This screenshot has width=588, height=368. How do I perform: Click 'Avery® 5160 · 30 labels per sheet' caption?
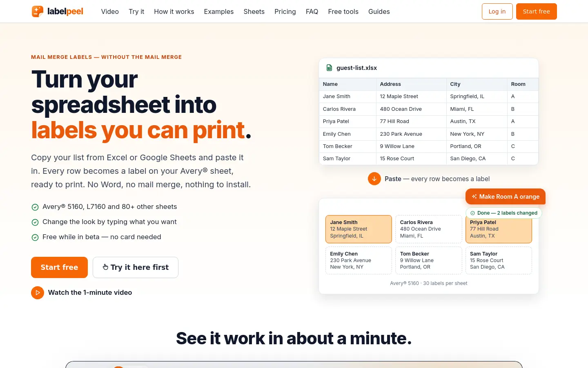point(428,283)
